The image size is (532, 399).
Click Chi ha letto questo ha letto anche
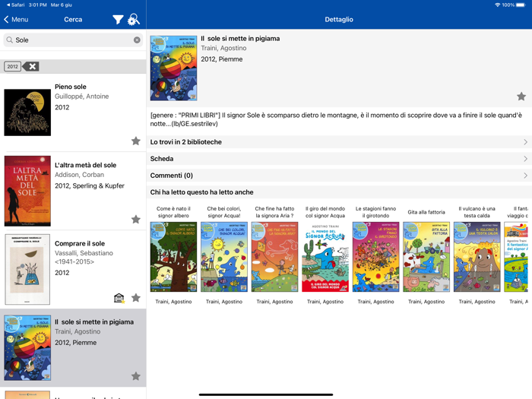pos(202,192)
